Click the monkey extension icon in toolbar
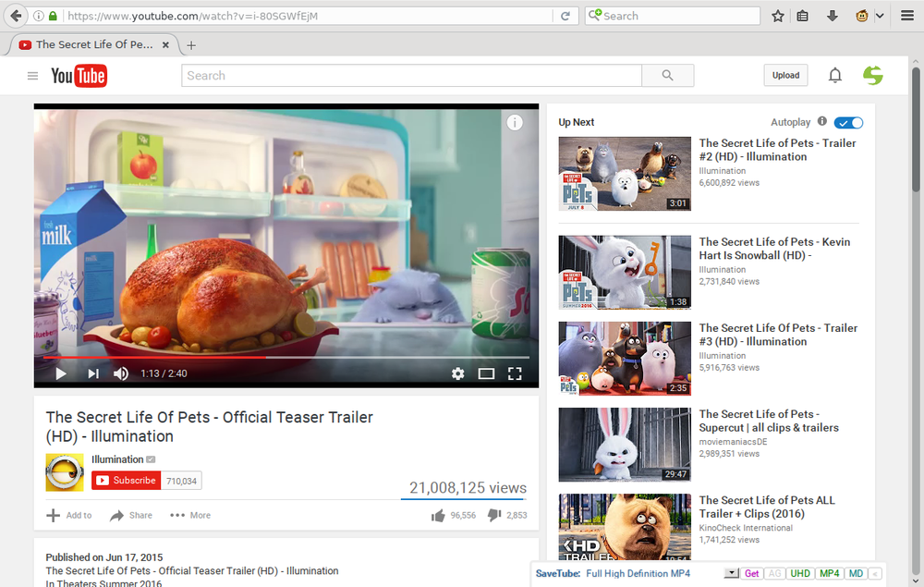 click(861, 16)
